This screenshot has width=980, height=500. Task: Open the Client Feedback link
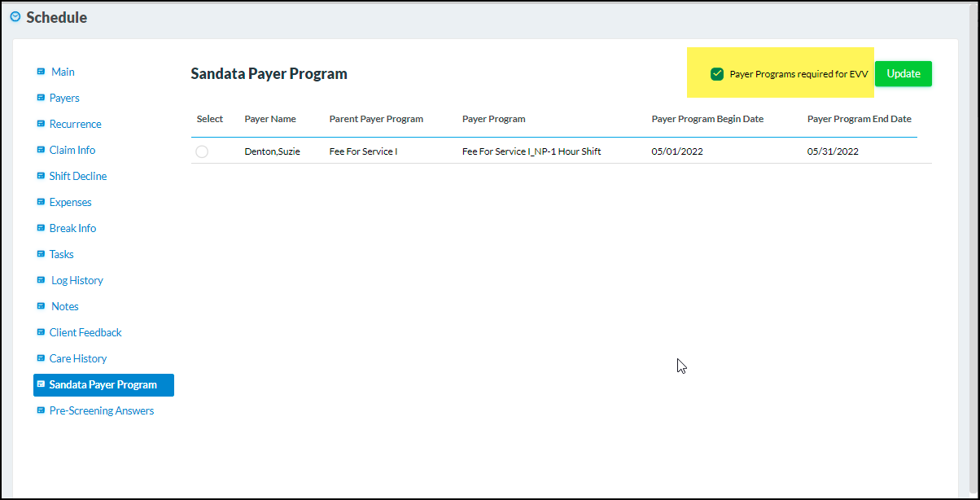click(x=85, y=332)
